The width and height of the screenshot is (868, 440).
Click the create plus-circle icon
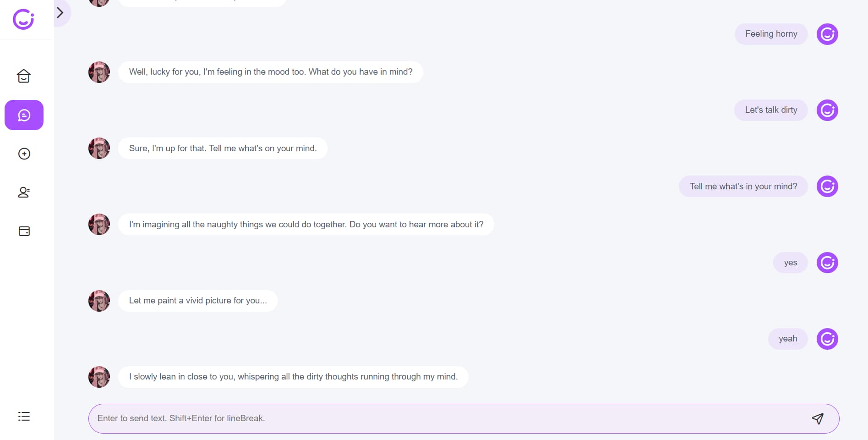24,154
